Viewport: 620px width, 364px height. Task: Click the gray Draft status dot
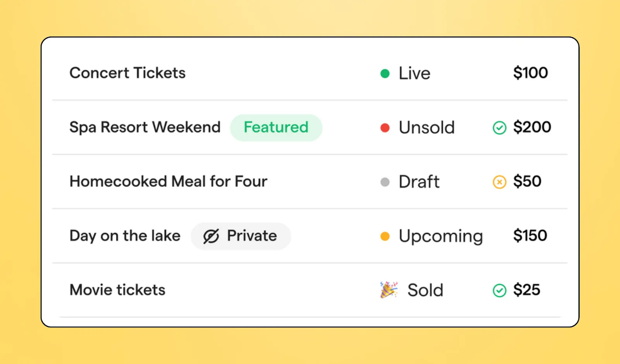(385, 182)
